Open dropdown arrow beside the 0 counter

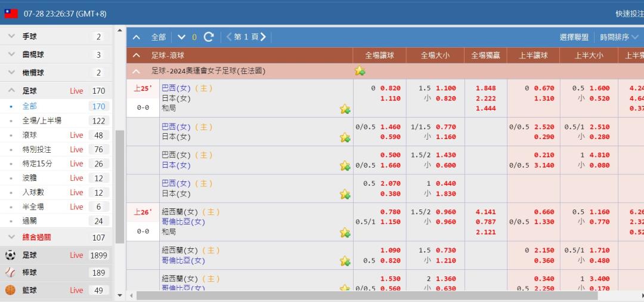[x=181, y=38]
